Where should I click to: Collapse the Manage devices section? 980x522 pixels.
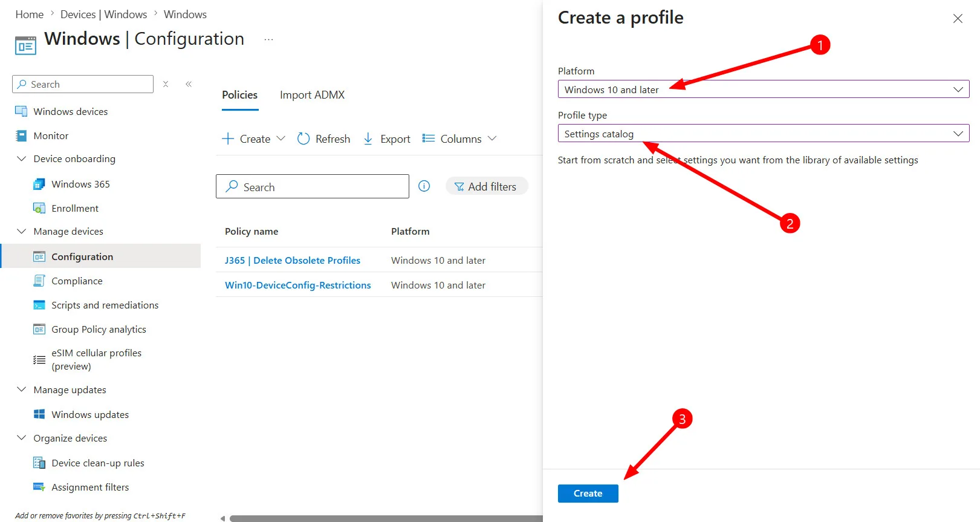click(x=22, y=231)
